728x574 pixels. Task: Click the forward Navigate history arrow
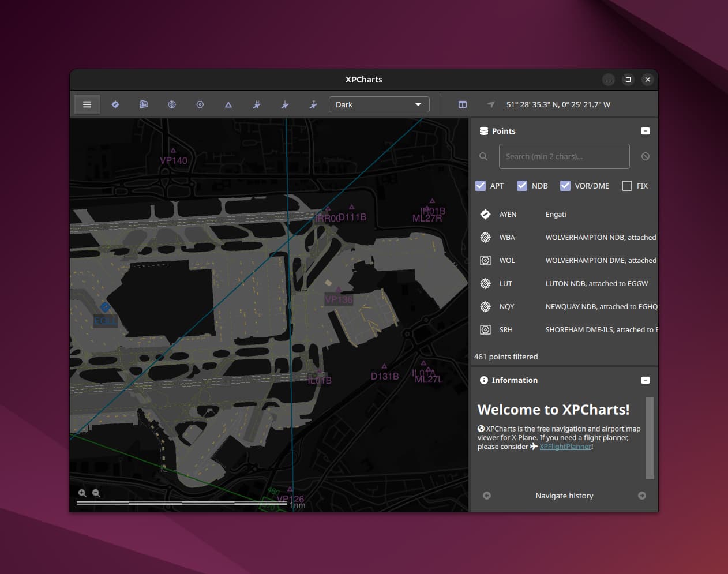click(x=641, y=496)
